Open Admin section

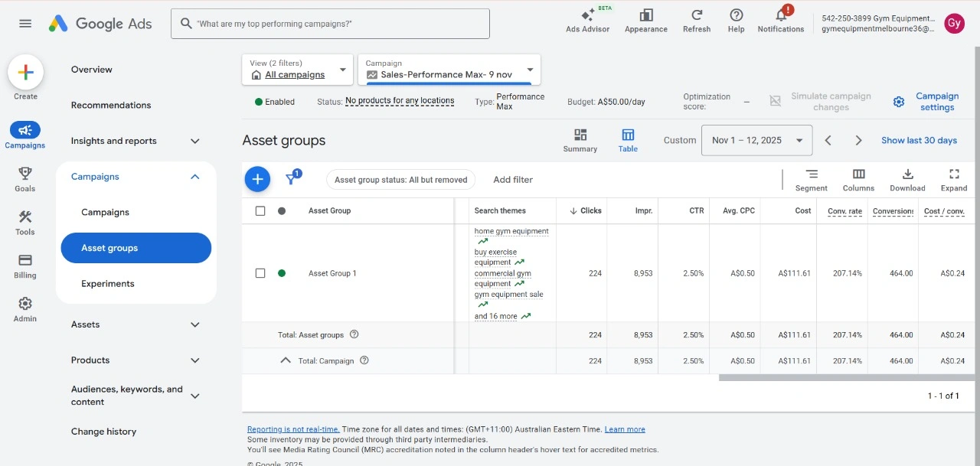tap(25, 309)
